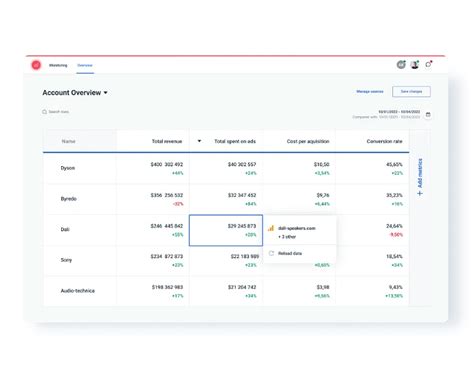Click the Conversion rate column header

[x=384, y=141]
